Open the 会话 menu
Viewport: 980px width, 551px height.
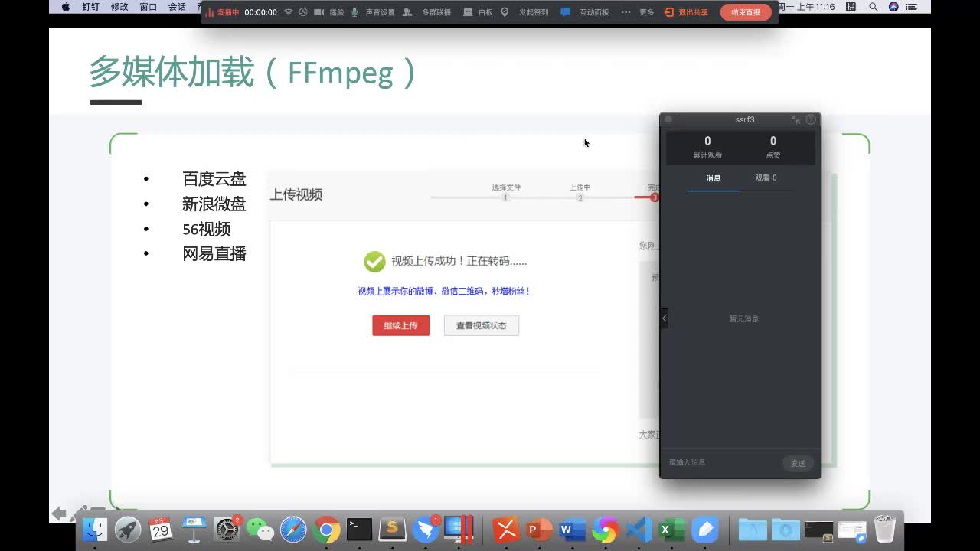[177, 7]
